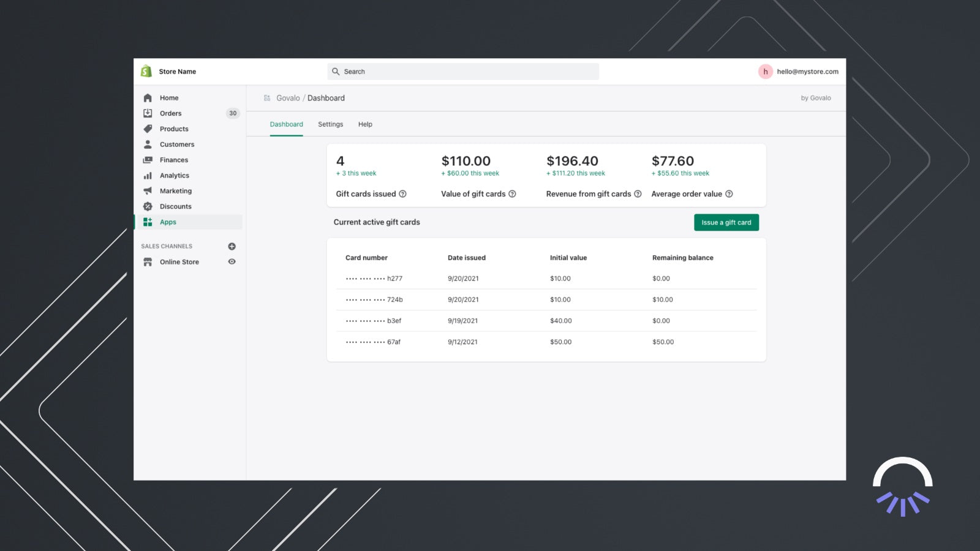The height and width of the screenshot is (551, 980).
Task: Open Marketing via megaphone icon
Action: [148, 191]
